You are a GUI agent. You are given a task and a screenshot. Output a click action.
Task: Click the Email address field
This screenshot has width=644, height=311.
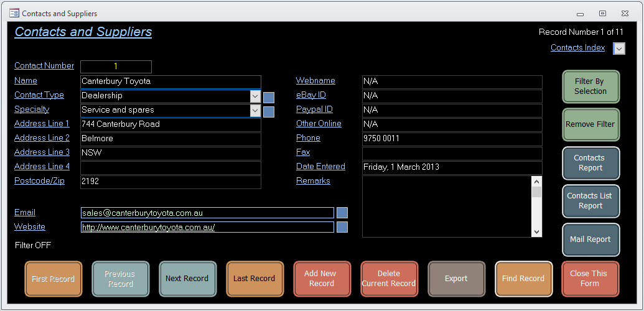[207, 213]
